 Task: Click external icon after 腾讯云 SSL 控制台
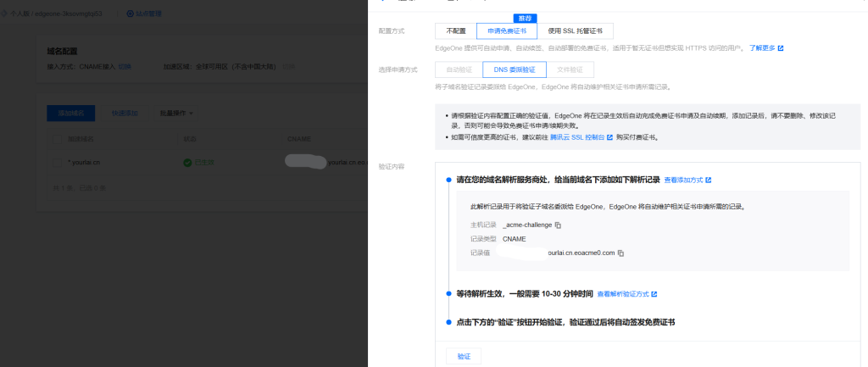tap(609, 136)
